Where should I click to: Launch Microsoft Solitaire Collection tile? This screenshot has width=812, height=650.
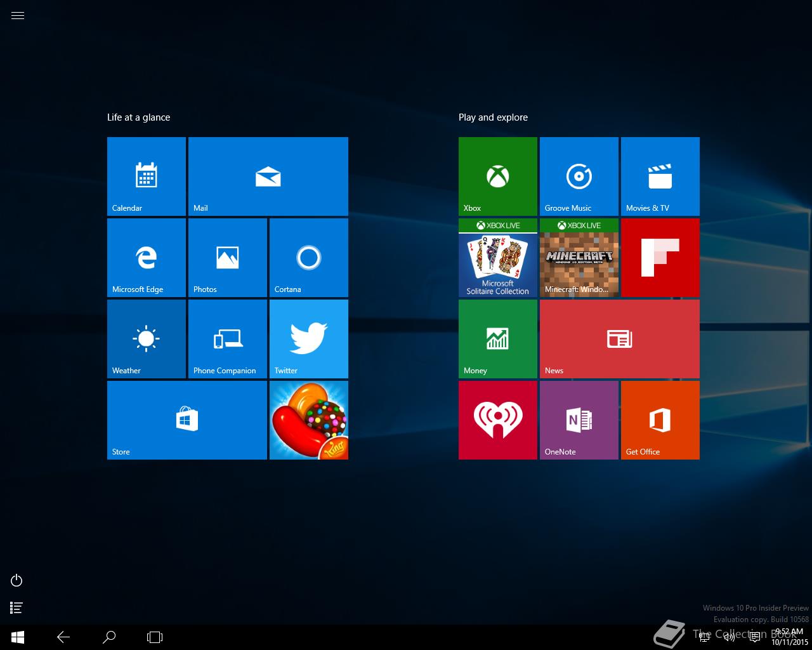(x=498, y=258)
